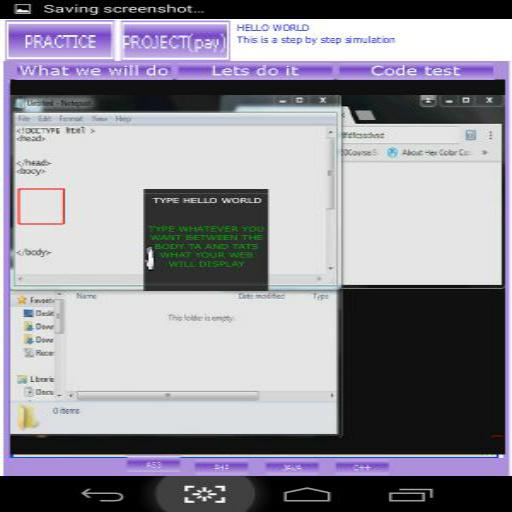Tap the Android back navigation icon

coord(102,494)
